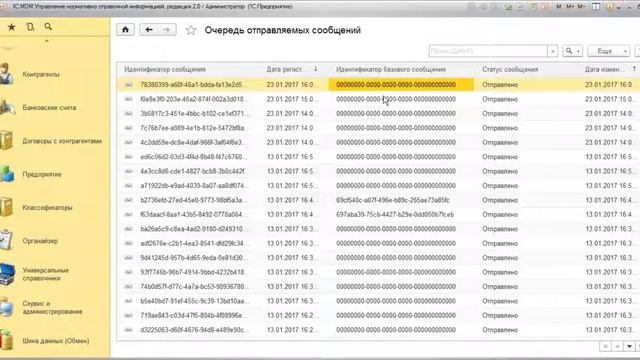Navigate back with the left arrow

point(149,30)
